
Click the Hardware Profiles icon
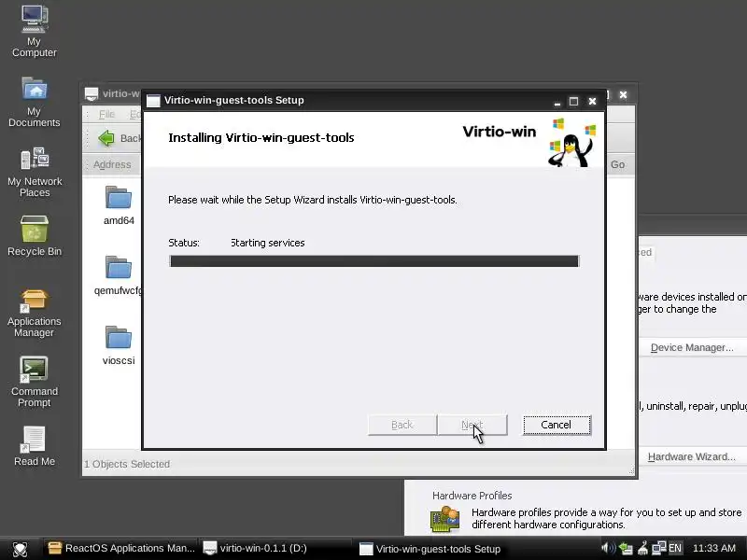point(445,519)
